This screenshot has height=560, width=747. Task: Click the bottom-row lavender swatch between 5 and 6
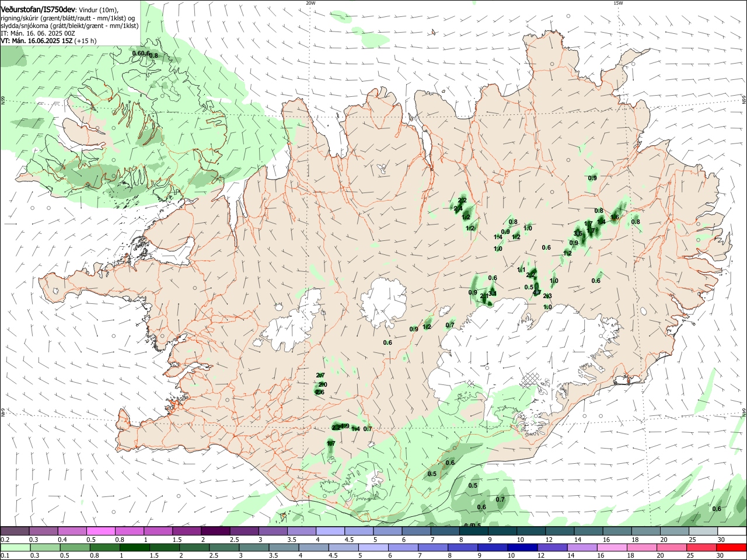click(x=373, y=548)
